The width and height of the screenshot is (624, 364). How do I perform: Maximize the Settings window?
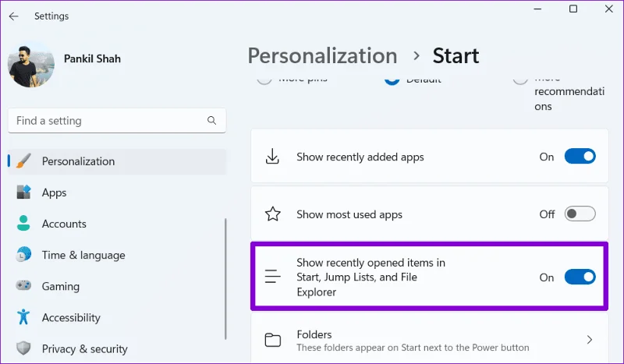573,9
